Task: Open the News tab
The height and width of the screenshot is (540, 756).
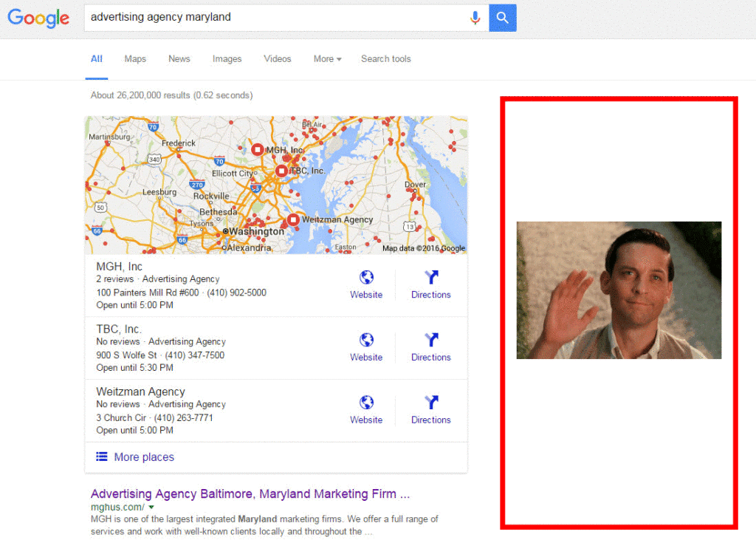Action: coord(179,59)
